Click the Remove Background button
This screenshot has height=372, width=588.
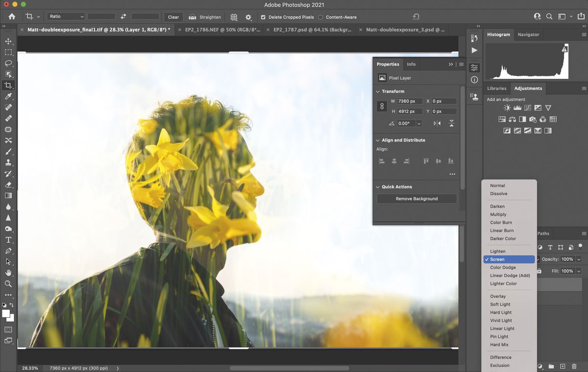point(416,199)
